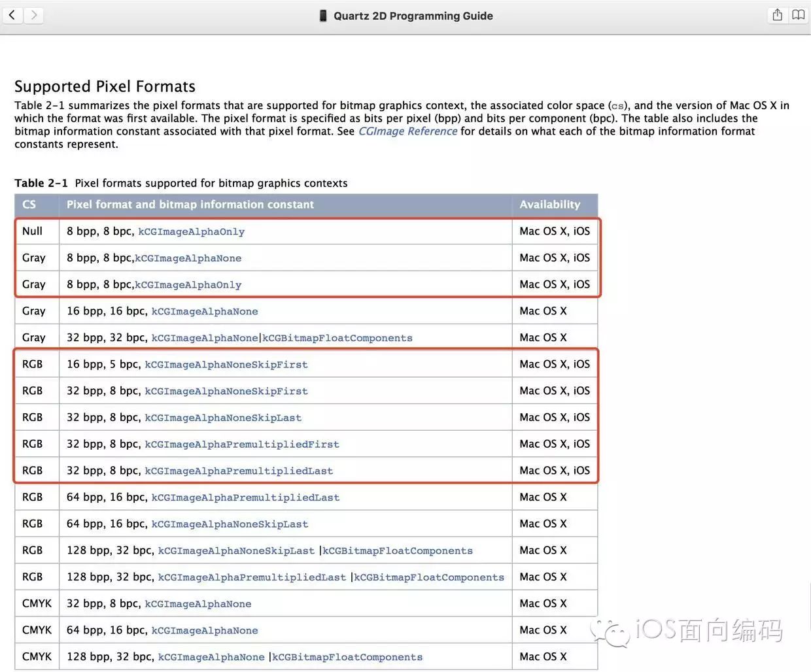The height and width of the screenshot is (672, 811).
Task: Open kCGImageAlphaNoneSkipFirst link in 16 bpp, 5 bpc row
Action: (x=226, y=365)
